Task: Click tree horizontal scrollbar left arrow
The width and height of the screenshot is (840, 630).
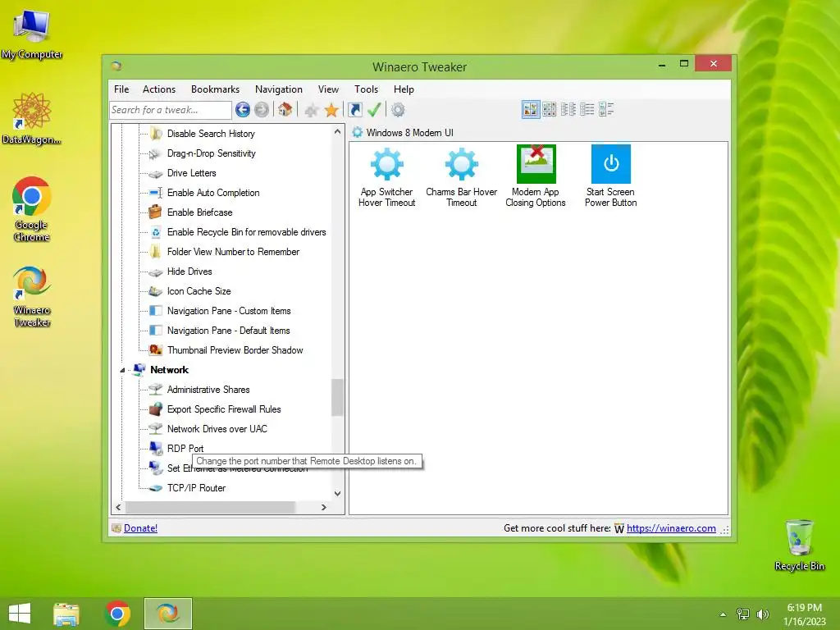Action: coord(118,507)
